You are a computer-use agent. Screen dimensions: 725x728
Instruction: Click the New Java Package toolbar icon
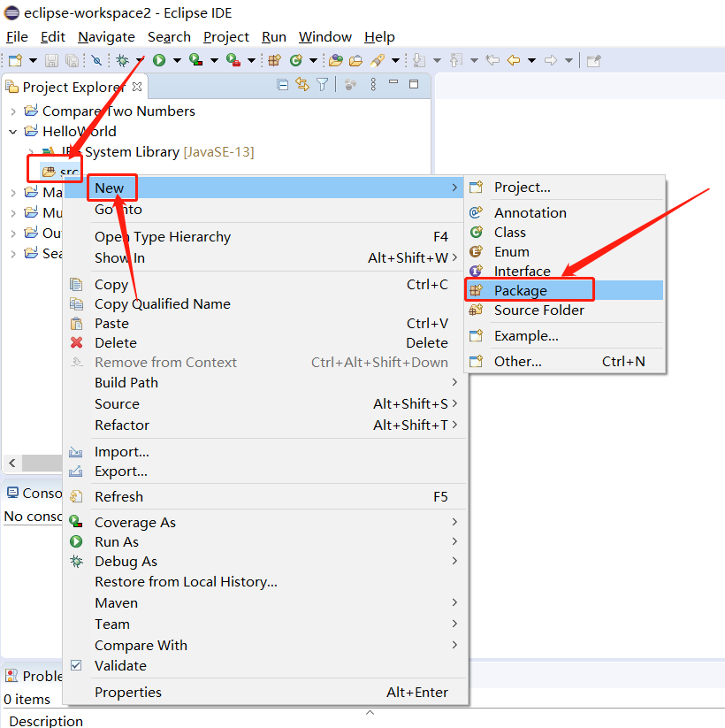point(274,60)
